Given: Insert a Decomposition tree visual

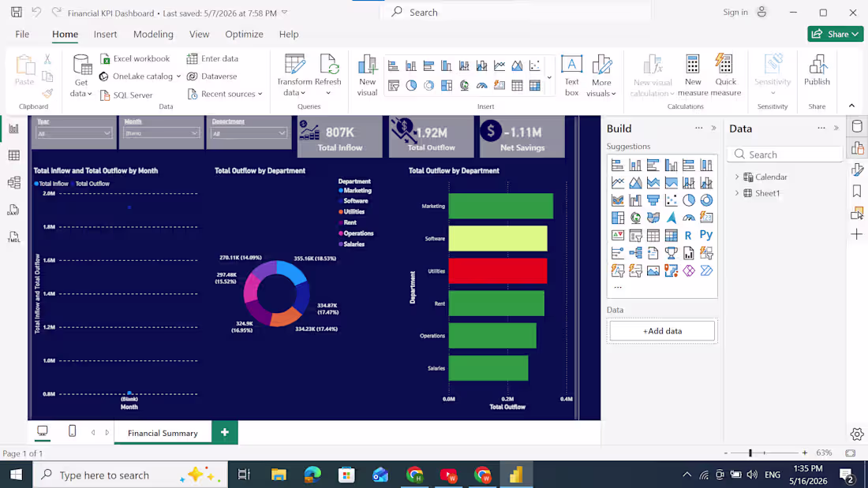Looking at the screenshot, I should click(635, 253).
